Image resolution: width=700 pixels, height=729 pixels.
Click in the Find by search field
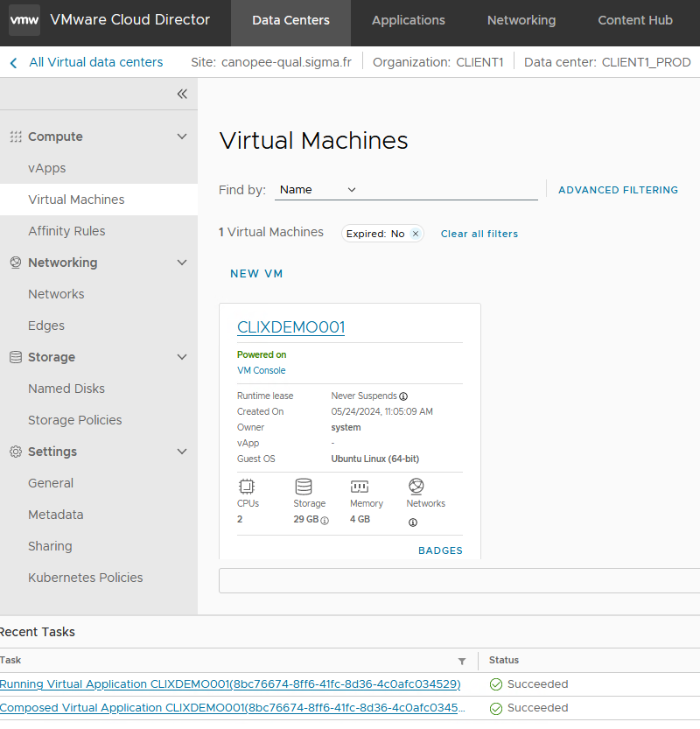(451, 190)
